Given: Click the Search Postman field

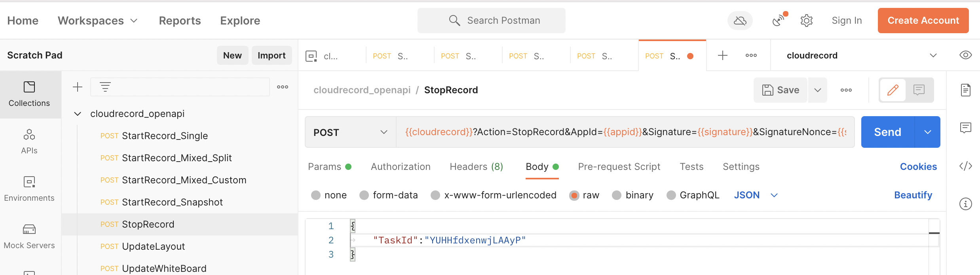Looking at the screenshot, I should coord(491,21).
